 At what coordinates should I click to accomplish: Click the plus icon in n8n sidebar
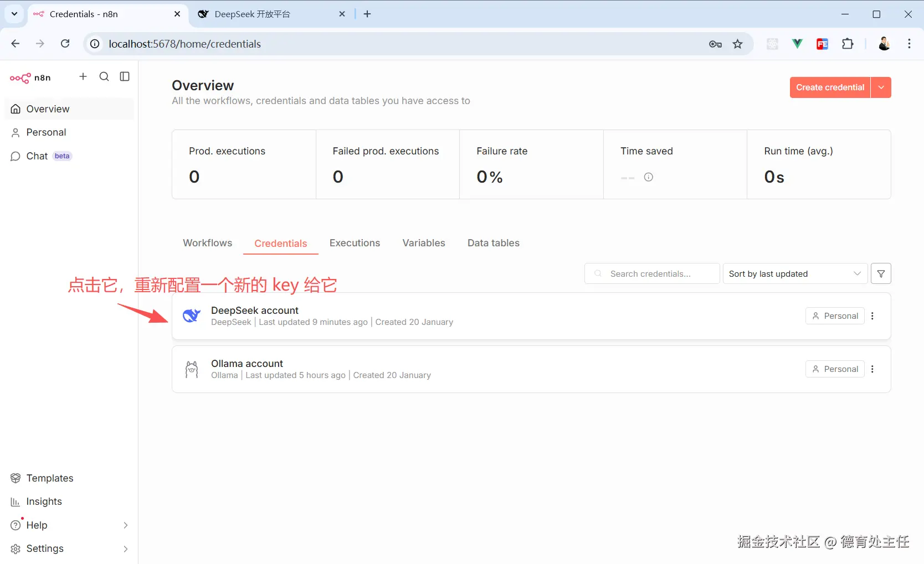pos(83,76)
